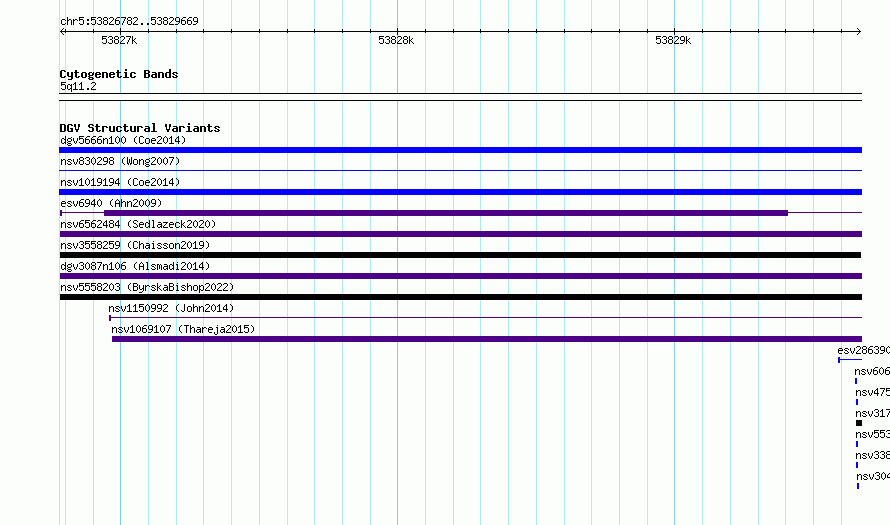Click the blue bar under nsv1019194
Screen dimensions: 890x525
click(x=460, y=192)
